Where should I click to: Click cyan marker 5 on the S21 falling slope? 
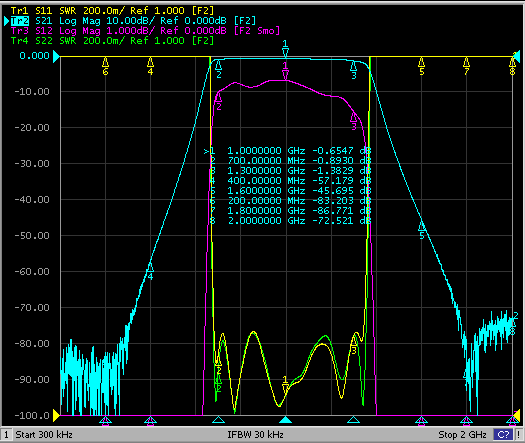coord(422,230)
